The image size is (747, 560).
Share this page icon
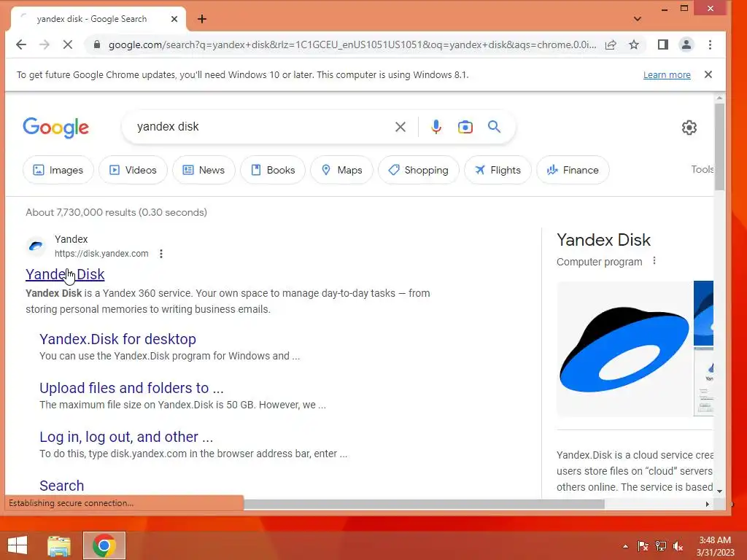click(x=611, y=44)
